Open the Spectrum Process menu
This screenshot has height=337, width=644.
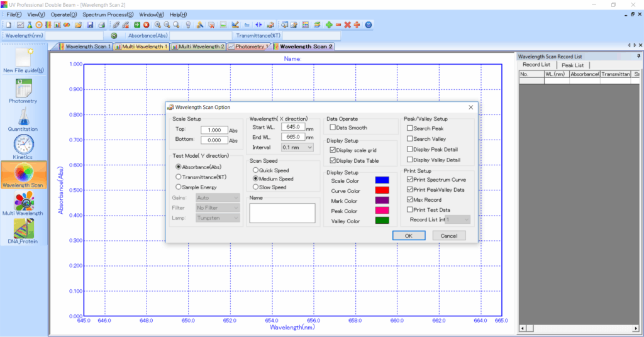click(108, 14)
